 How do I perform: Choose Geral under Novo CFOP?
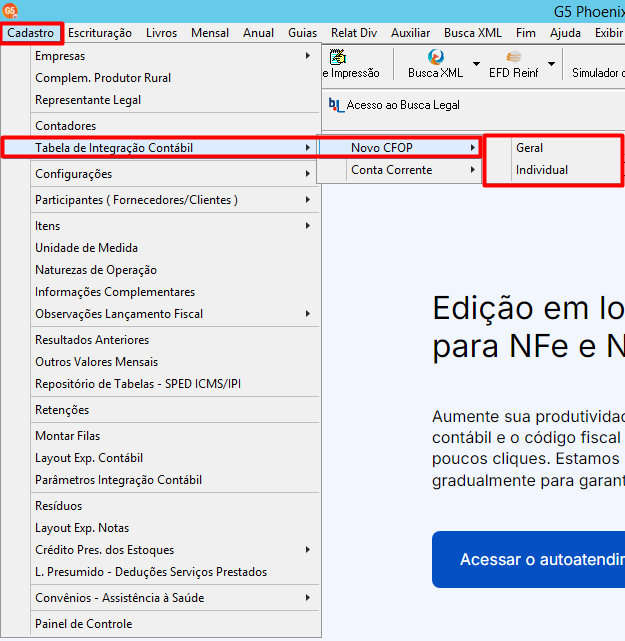553,148
